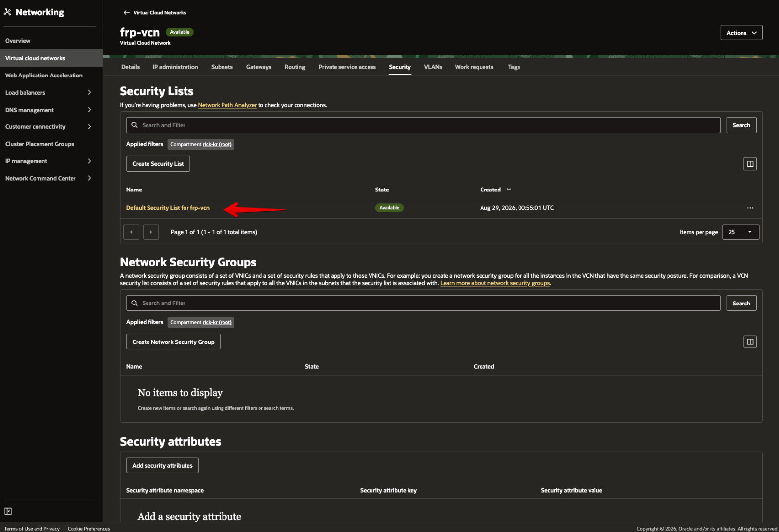This screenshot has width=779, height=532.
Task: Open the Items per page dropdown
Action: pyautogui.click(x=741, y=232)
